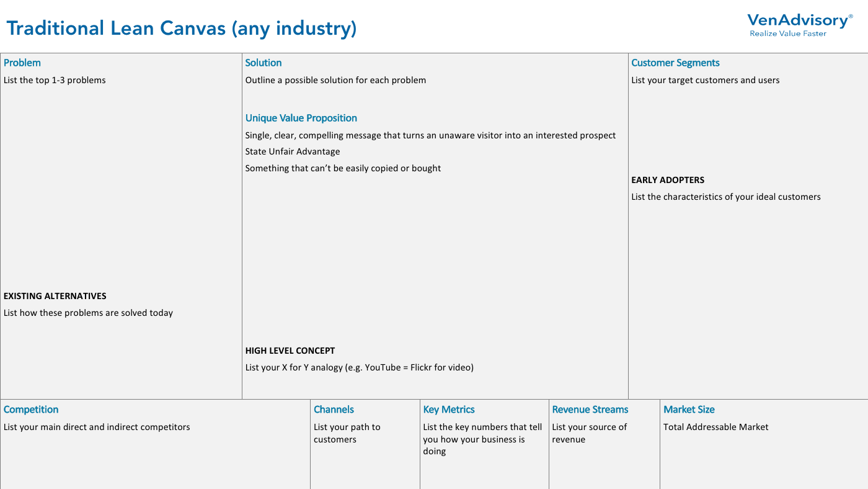This screenshot has height=489, width=868.
Task: Click the 'Solution' heading
Action: [x=263, y=63]
